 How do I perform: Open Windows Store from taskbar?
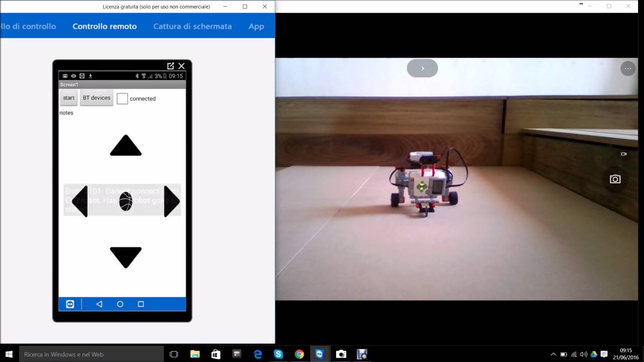click(x=216, y=354)
